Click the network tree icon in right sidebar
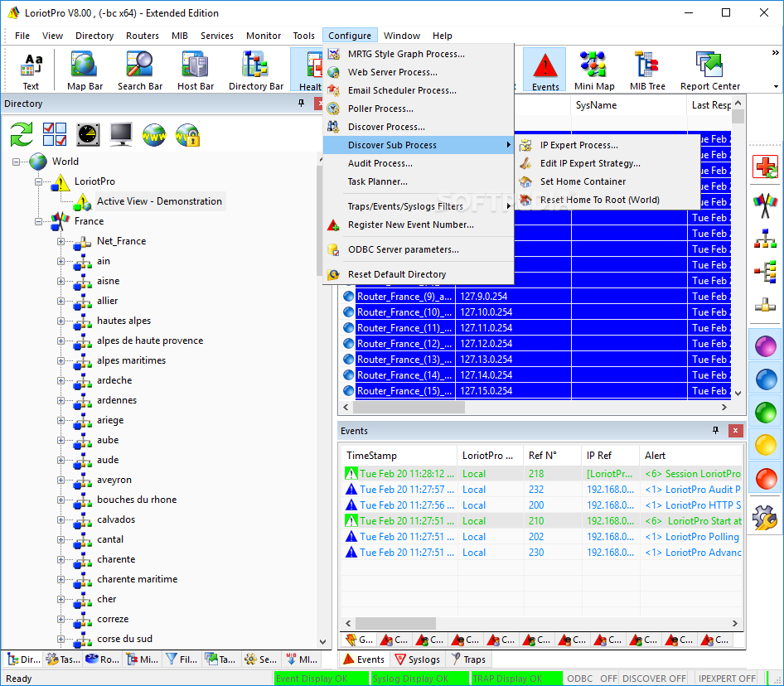This screenshot has height=686, width=784. (766, 239)
